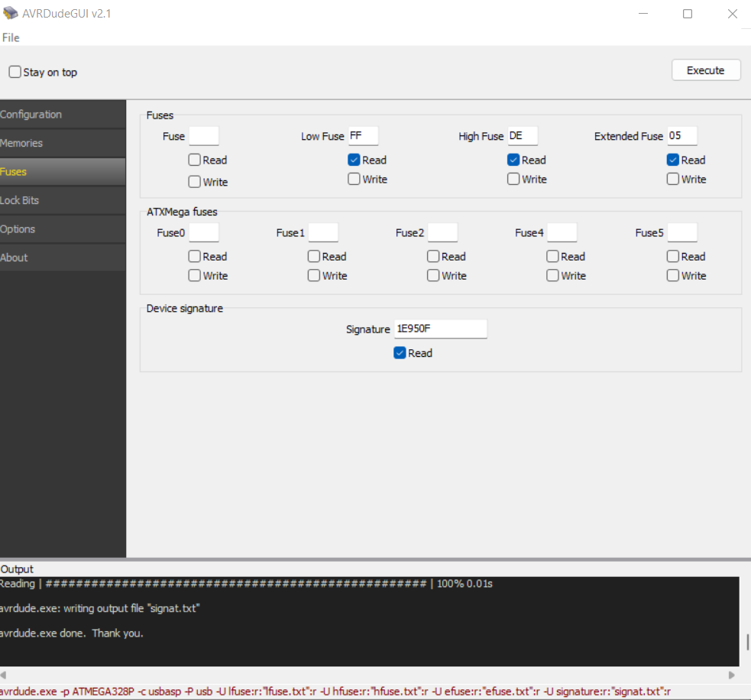Click the AVRDudeGUI app icon in title bar

(10, 14)
